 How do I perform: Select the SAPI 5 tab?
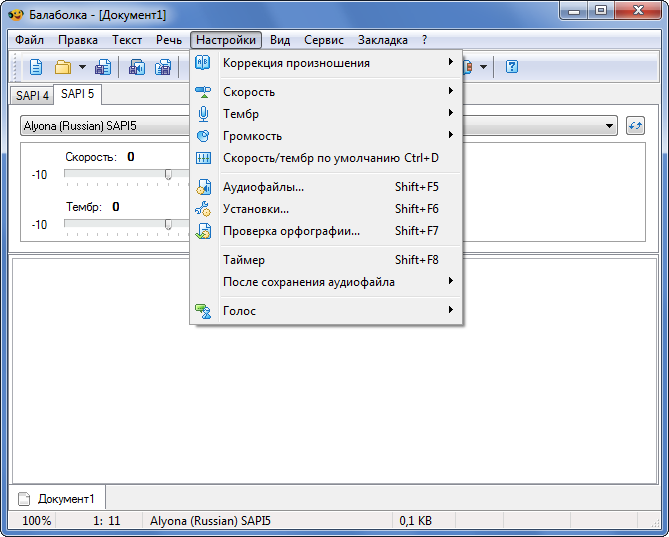click(x=77, y=94)
